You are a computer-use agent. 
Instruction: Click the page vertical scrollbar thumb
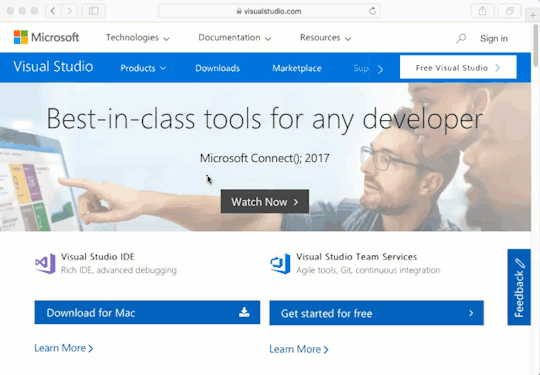[536, 45]
